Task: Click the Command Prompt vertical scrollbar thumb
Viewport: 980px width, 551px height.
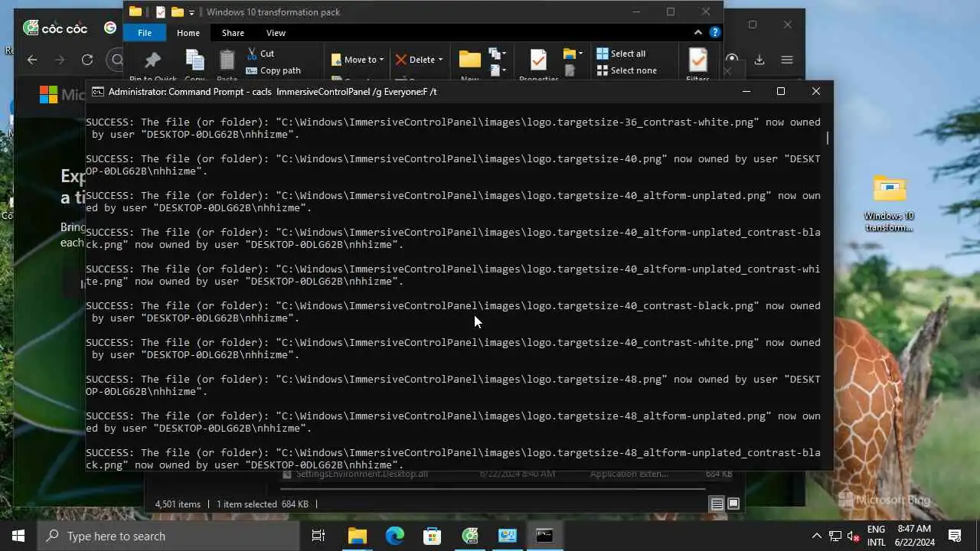Action: [827, 138]
